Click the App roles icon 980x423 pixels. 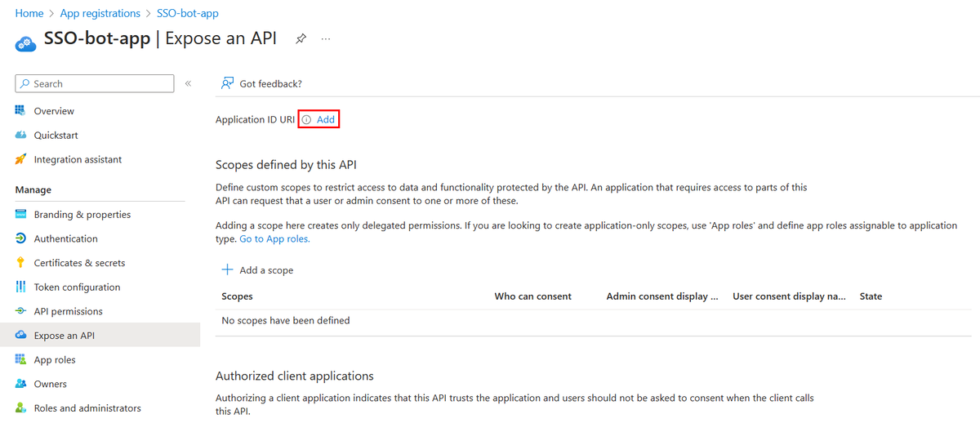pyautogui.click(x=20, y=360)
